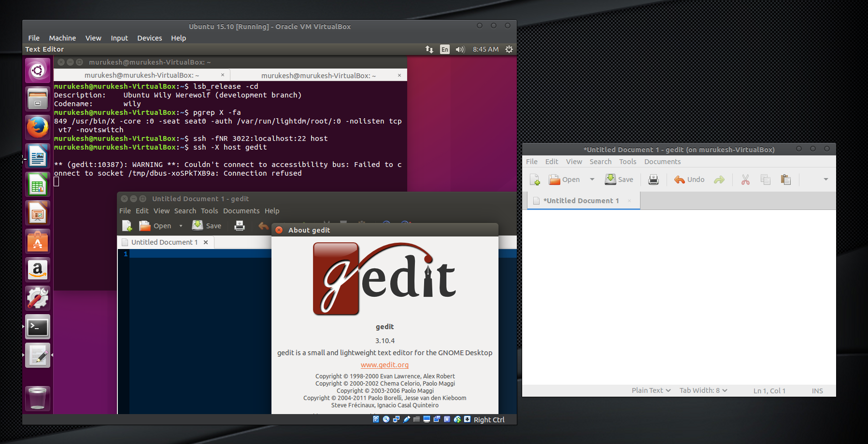Click New document icon in VM gedit toolbar

(127, 226)
